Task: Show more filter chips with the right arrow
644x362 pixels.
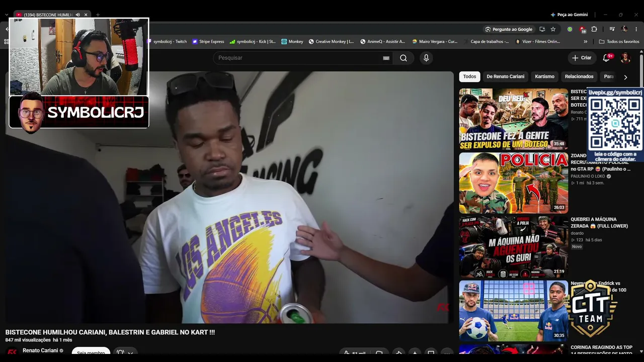Action: coord(625,77)
